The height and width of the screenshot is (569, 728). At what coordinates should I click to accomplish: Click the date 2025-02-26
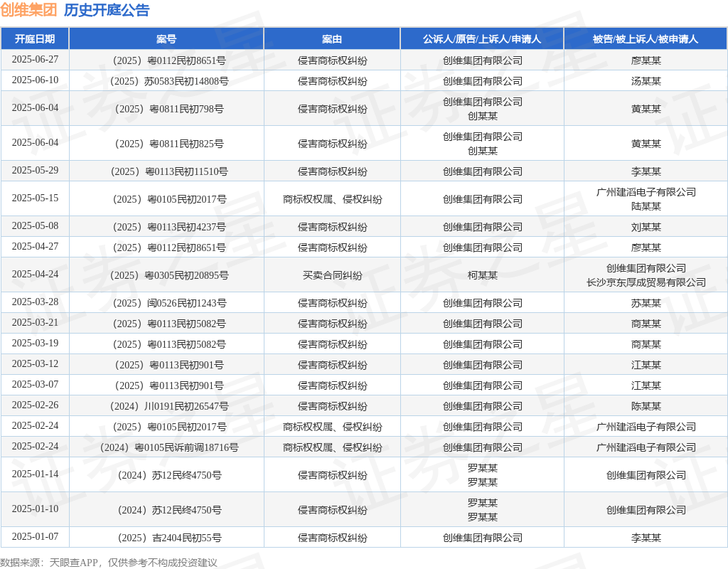pos(35,405)
